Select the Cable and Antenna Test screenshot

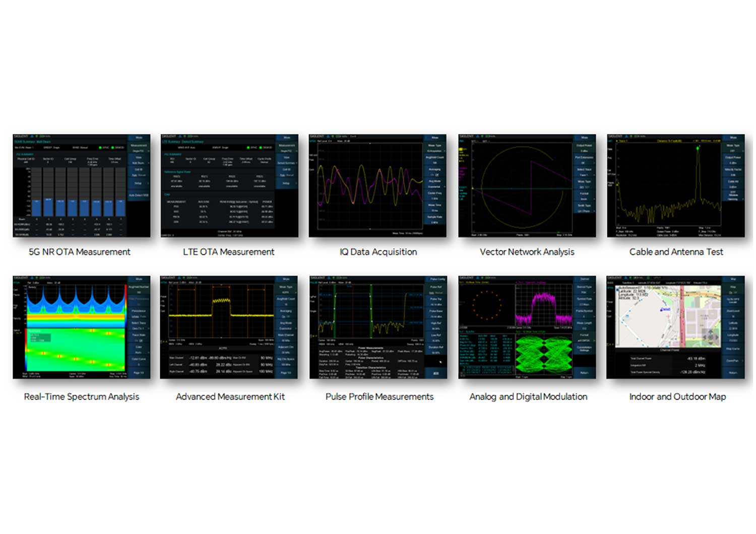click(675, 186)
